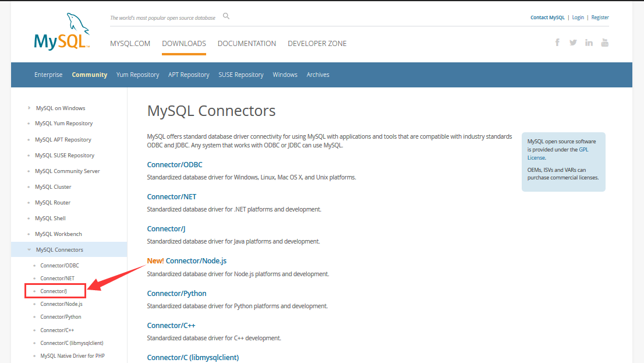Select the DOWNLOADS tab
The width and height of the screenshot is (644, 363).
(x=184, y=44)
